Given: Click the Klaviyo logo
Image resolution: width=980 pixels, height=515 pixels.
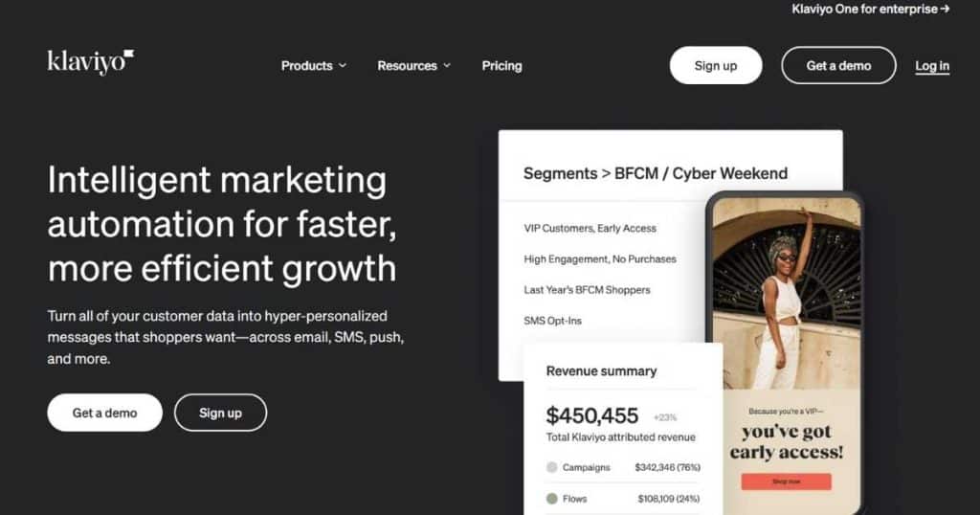Looking at the screenshot, I should [91, 62].
